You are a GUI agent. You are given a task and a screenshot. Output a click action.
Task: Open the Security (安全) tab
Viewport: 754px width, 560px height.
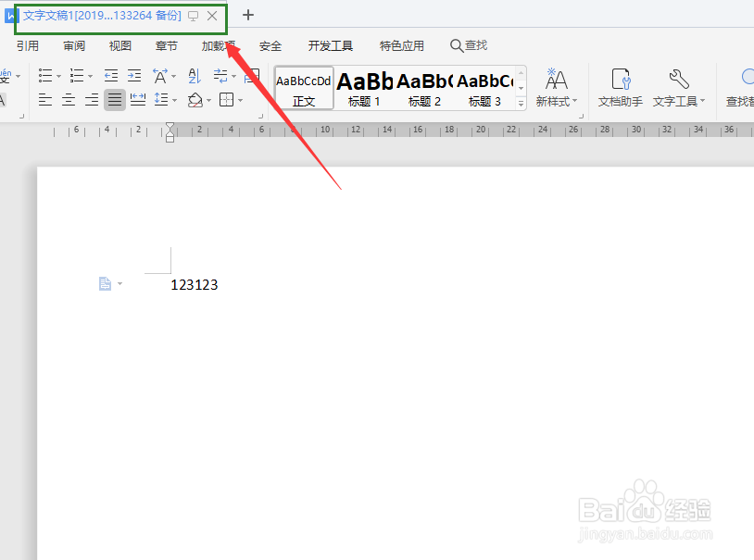270,45
